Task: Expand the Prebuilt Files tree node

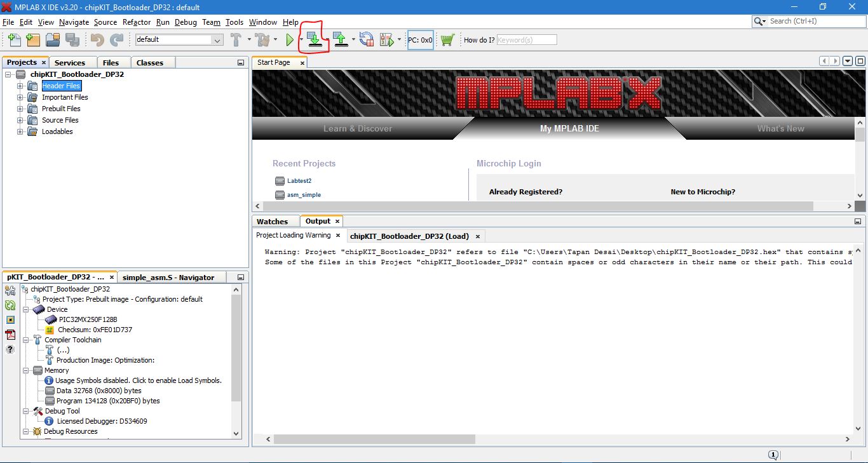Action: click(20, 109)
